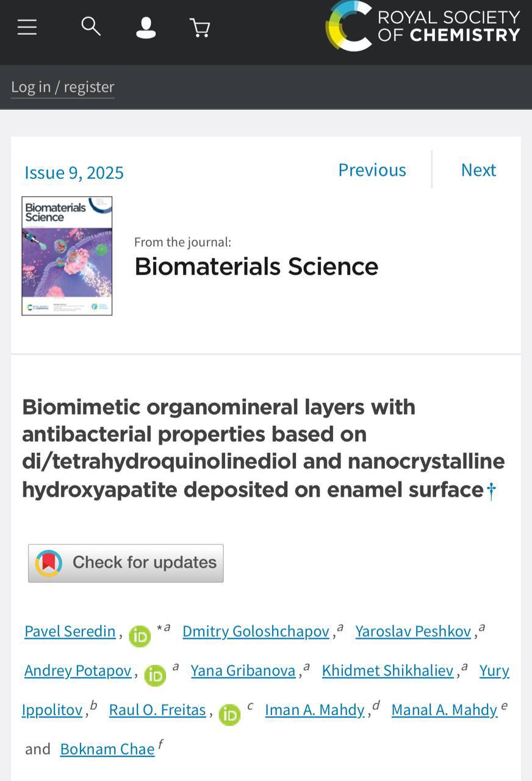
Task: Click the search magnifier icon
Action: 91,26
